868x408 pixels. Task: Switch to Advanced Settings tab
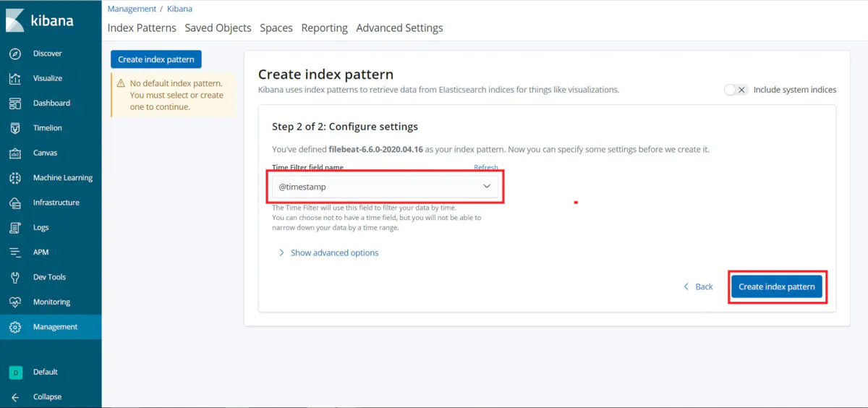(399, 28)
